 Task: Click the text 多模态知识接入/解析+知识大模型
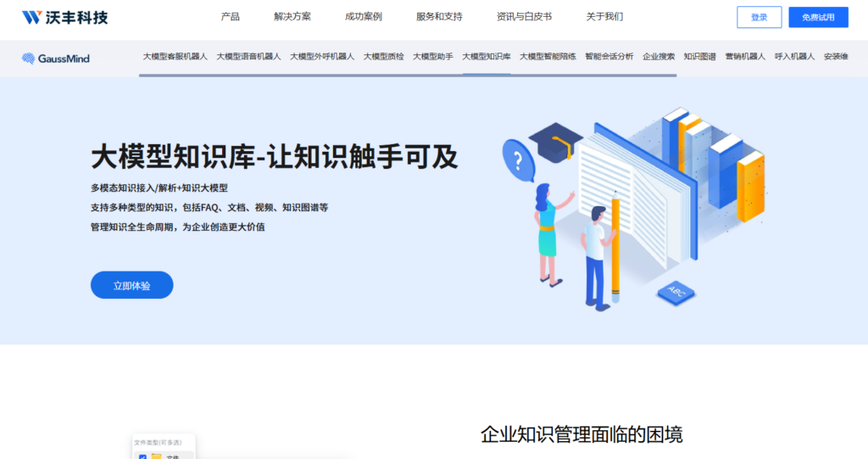pos(159,188)
